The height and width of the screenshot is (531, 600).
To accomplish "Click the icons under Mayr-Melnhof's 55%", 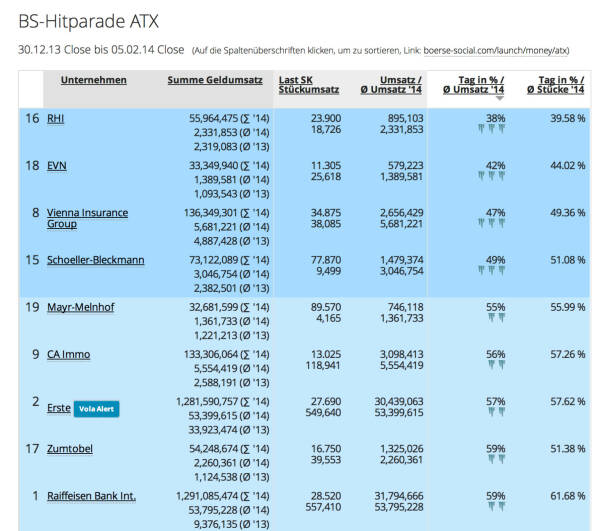I will coord(496,319).
